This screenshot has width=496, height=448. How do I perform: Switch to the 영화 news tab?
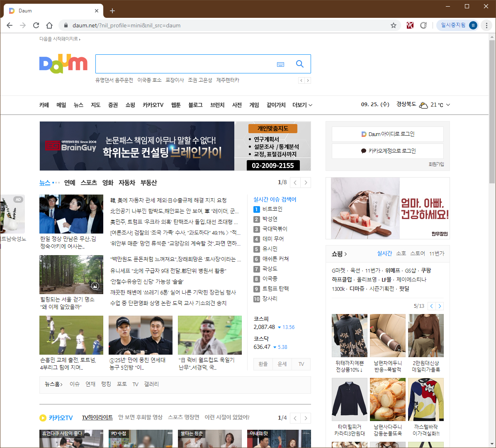[x=108, y=183]
